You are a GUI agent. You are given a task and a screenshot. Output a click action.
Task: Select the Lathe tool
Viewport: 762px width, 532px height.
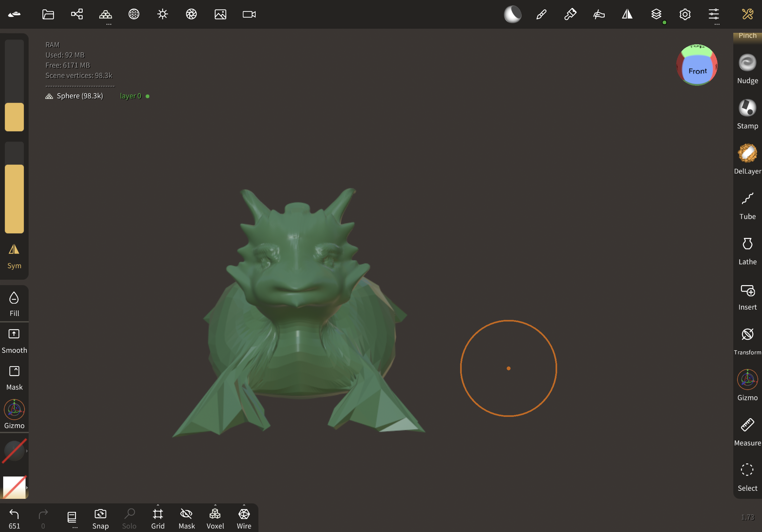pos(747,250)
